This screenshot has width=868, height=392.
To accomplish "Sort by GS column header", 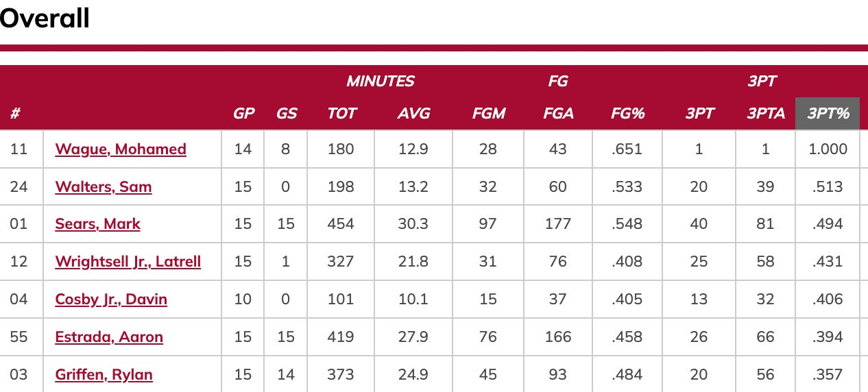I will [x=286, y=114].
